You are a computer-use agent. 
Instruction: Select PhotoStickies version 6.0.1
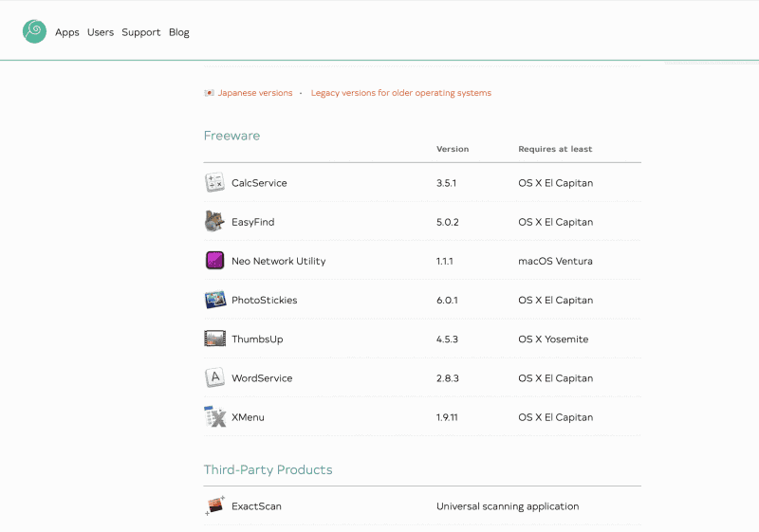tap(447, 300)
